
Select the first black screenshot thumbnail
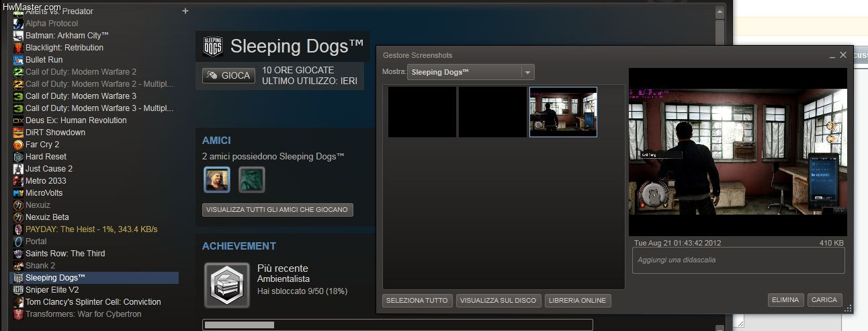coord(422,112)
